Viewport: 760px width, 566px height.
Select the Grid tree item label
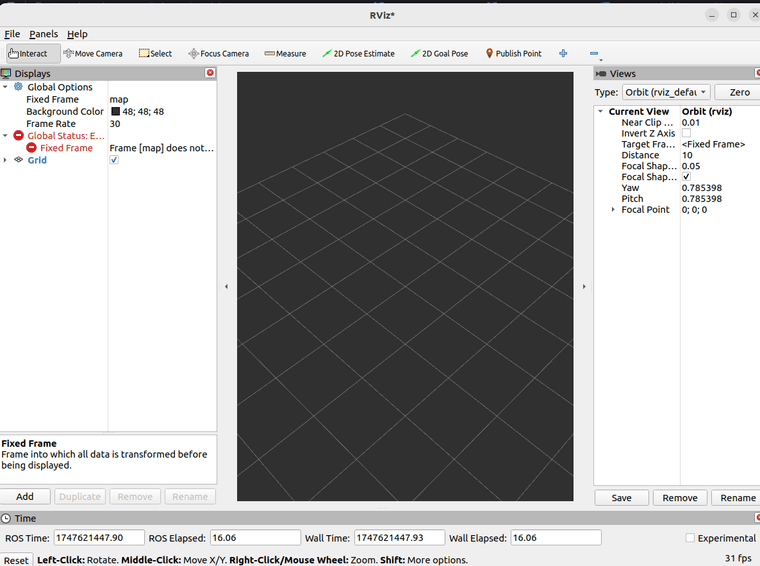tap(37, 160)
